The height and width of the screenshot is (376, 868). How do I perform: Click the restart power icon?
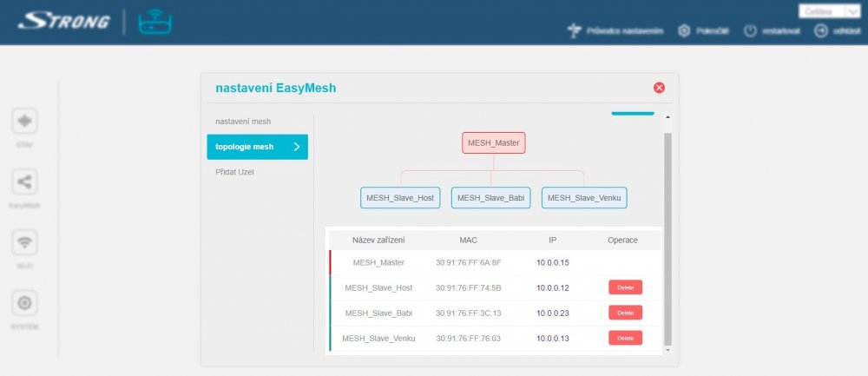[x=750, y=31]
